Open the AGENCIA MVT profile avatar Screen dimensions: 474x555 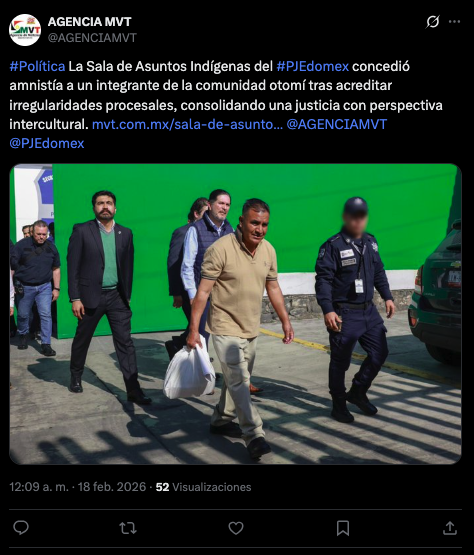coord(25,30)
